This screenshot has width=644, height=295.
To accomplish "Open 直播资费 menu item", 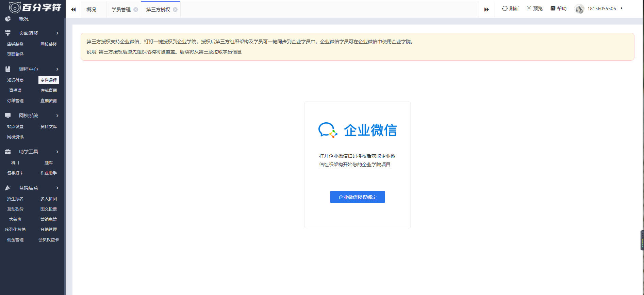I will (49, 101).
